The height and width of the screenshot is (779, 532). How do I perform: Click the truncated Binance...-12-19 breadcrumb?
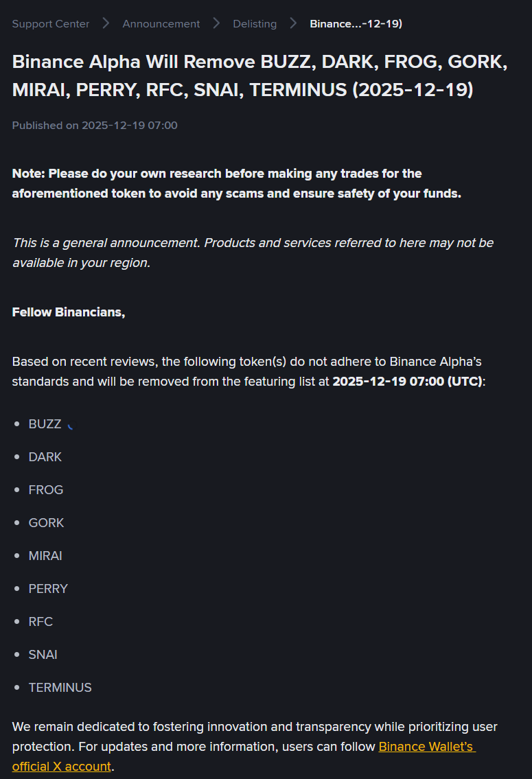(x=356, y=24)
